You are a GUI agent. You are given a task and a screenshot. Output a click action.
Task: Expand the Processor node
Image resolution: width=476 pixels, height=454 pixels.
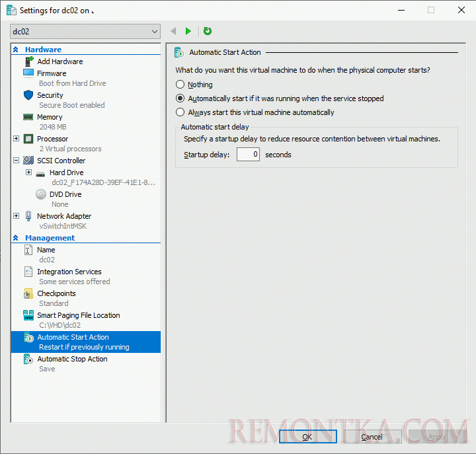[x=17, y=139]
